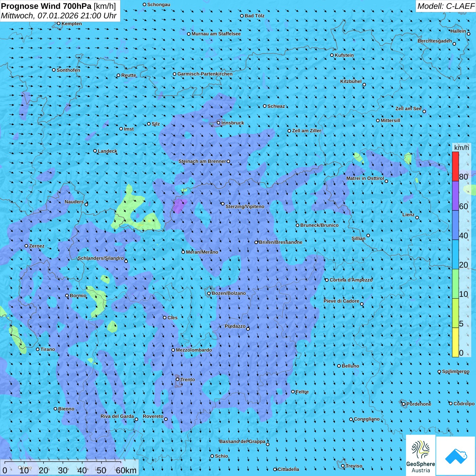Click the 'Mezzolombardo' map label
Image resolution: width=476 pixels, height=476 pixels.
click(194, 350)
